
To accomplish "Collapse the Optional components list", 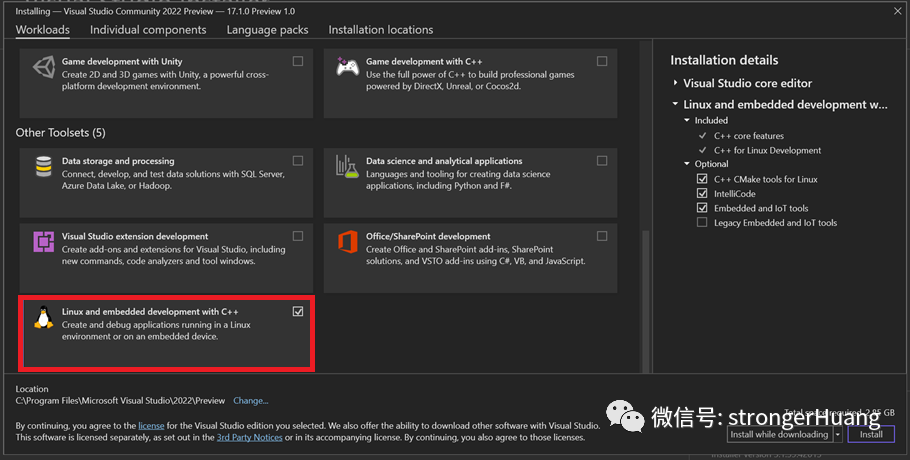I will pos(687,164).
